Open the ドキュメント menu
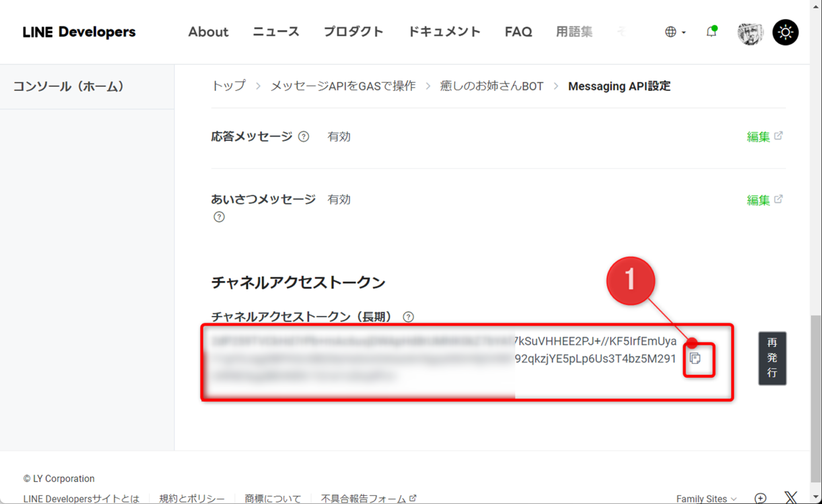Image resolution: width=822 pixels, height=504 pixels. point(444,32)
